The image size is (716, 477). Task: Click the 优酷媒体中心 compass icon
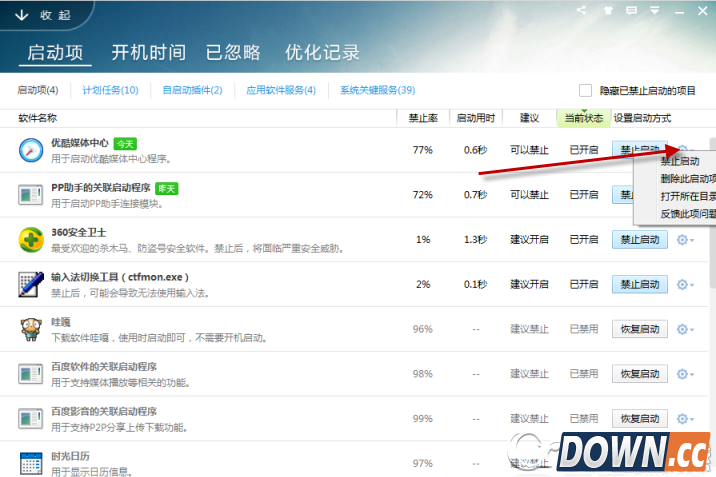30,150
